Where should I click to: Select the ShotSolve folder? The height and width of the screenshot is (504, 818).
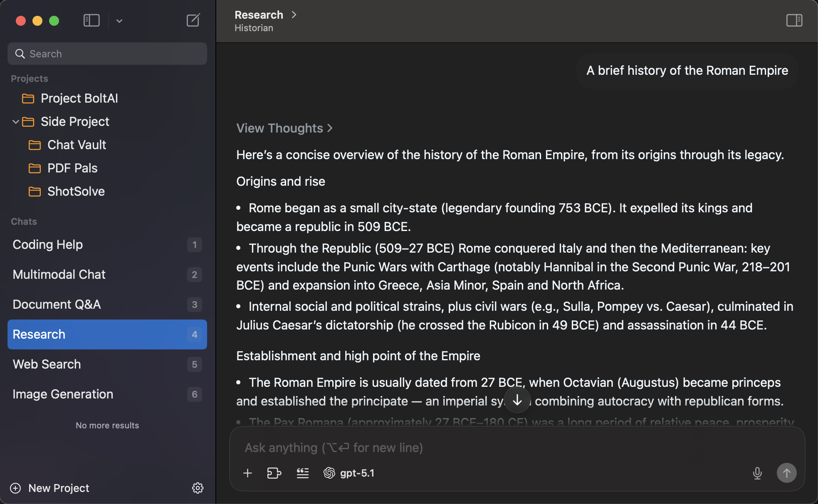(x=76, y=192)
